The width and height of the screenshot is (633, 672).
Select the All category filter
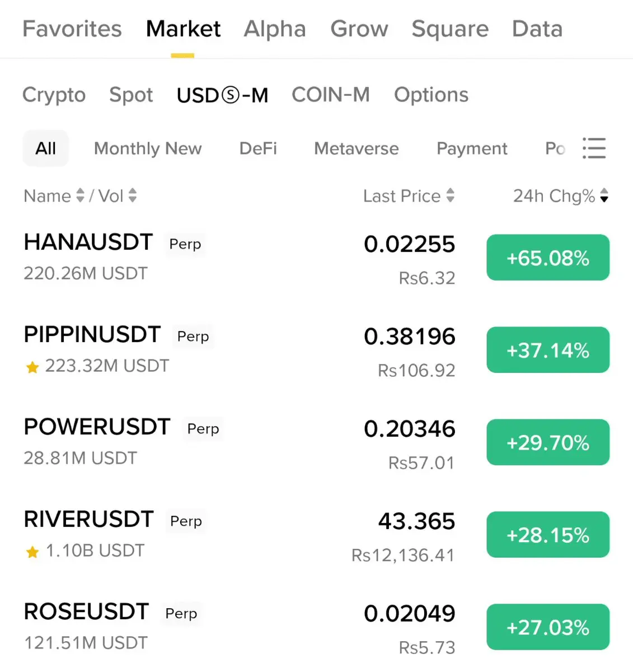pyautogui.click(x=46, y=148)
